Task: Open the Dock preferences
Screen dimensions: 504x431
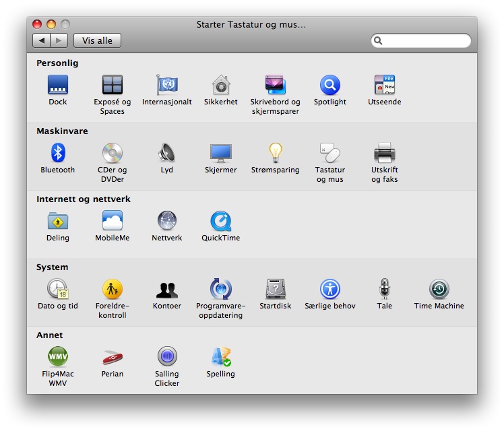Action: coord(58,85)
